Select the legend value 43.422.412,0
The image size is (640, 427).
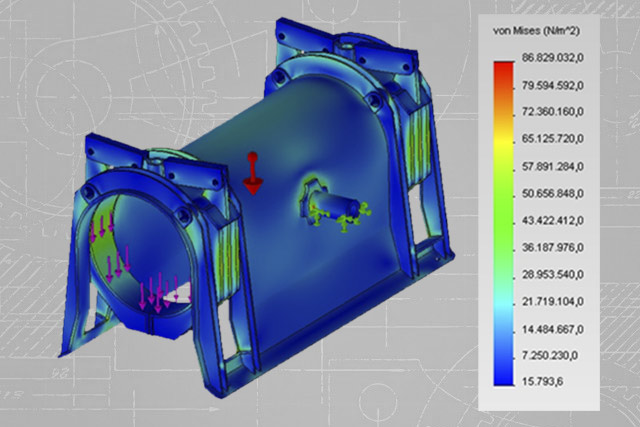click(x=553, y=221)
